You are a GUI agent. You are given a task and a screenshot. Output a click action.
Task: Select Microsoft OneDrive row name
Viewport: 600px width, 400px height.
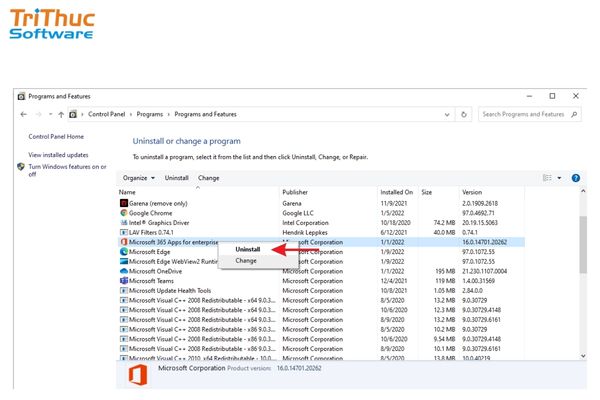[x=155, y=271]
